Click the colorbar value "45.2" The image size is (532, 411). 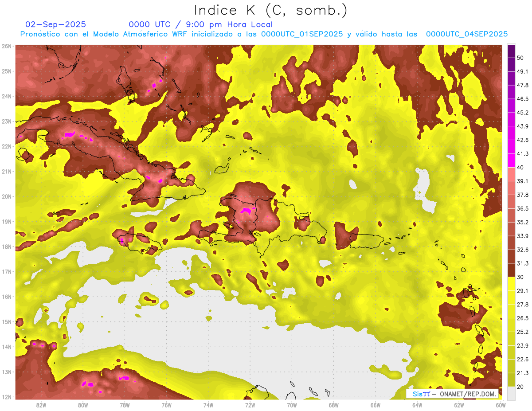(x=522, y=113)
